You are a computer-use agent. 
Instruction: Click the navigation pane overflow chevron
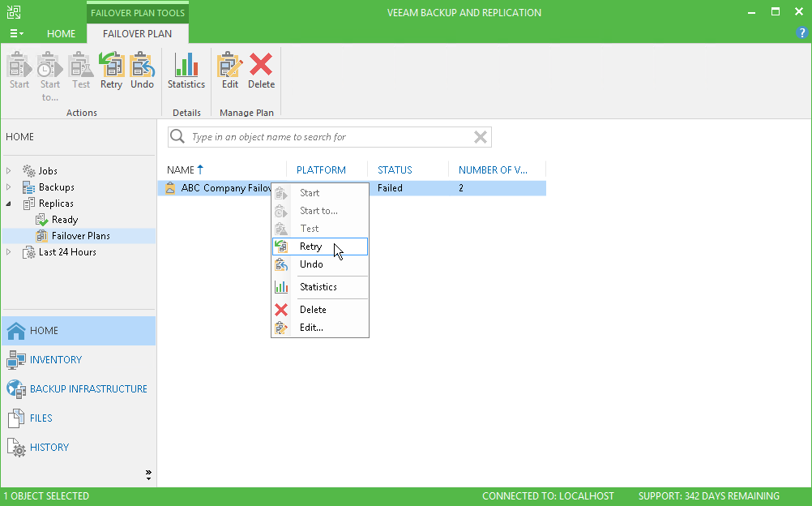[x=148, y=474]
